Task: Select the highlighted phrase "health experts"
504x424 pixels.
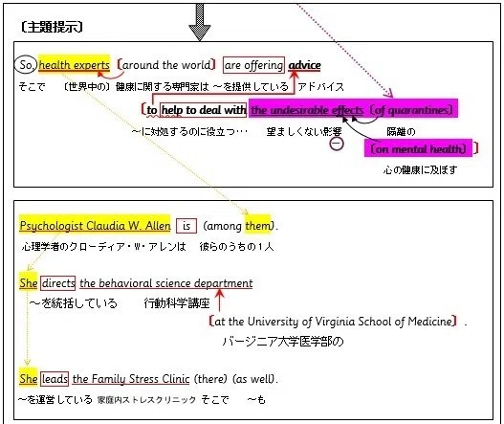Action: [74, 65]
